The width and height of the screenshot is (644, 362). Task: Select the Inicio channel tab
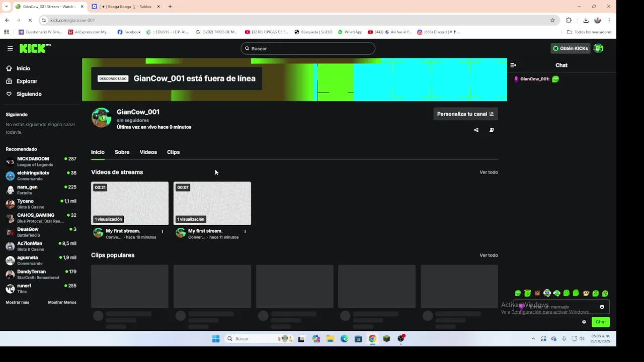[x=98, y=152]
